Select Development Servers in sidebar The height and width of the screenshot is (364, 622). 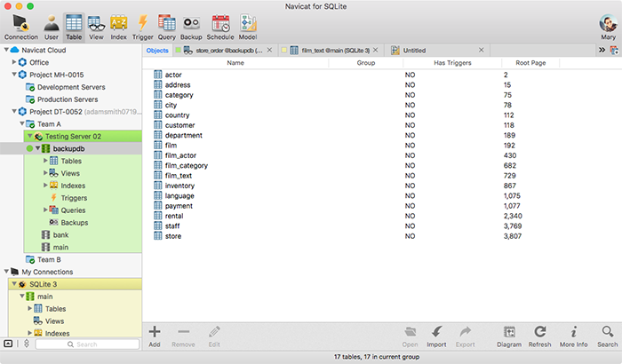point(71,87)
